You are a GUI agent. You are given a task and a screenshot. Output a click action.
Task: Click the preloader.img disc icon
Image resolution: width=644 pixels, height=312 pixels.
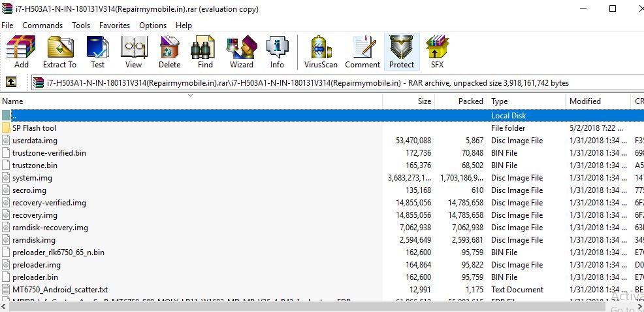click(6, 265)
